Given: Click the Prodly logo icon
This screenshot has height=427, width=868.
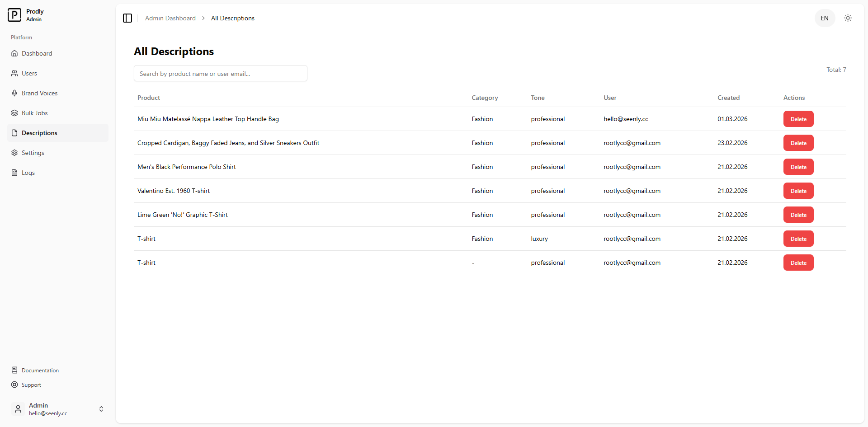Looking at the screenshot, I should point(14,15).
